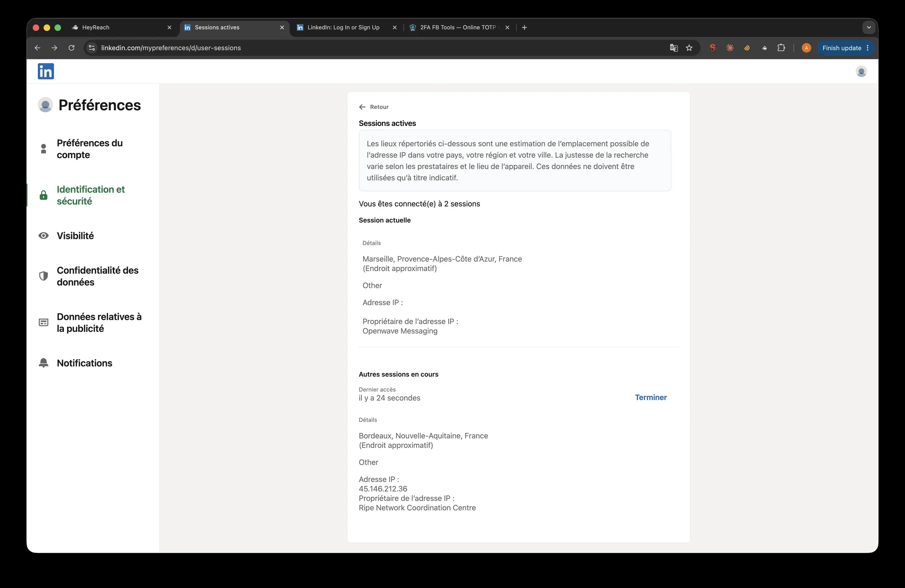Open the profile avatar menu at top right
Screen dimensions: 905x588
pos(861,71)
